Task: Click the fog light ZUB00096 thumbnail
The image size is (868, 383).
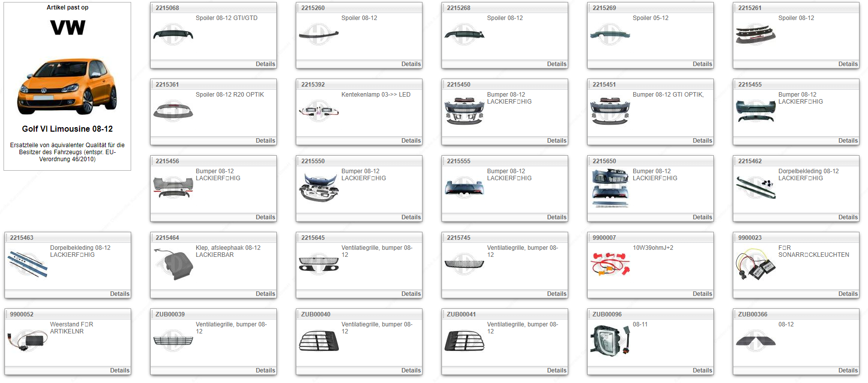Action: (610, 341)
